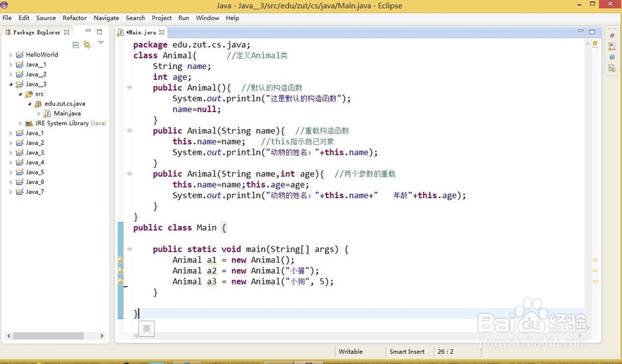Fold the default Animal() constructor

tap(129, 88)
